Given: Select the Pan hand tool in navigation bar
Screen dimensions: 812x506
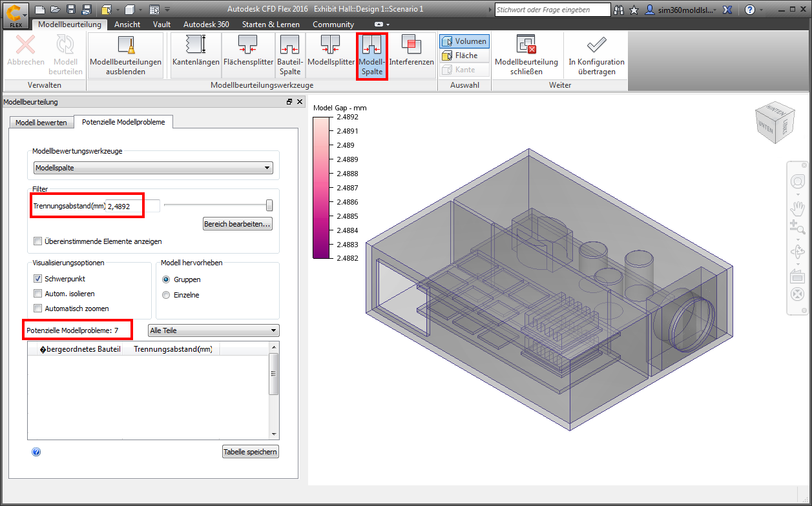Looking at the screenshot, I should 797,207.
